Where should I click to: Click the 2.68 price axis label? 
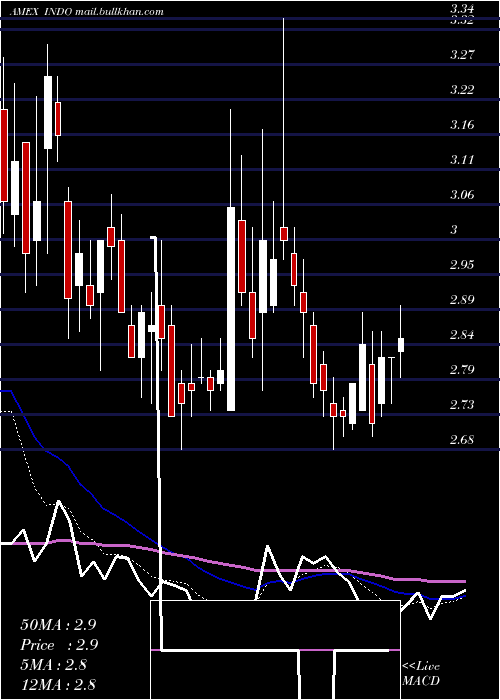click(x=462, y=439)
